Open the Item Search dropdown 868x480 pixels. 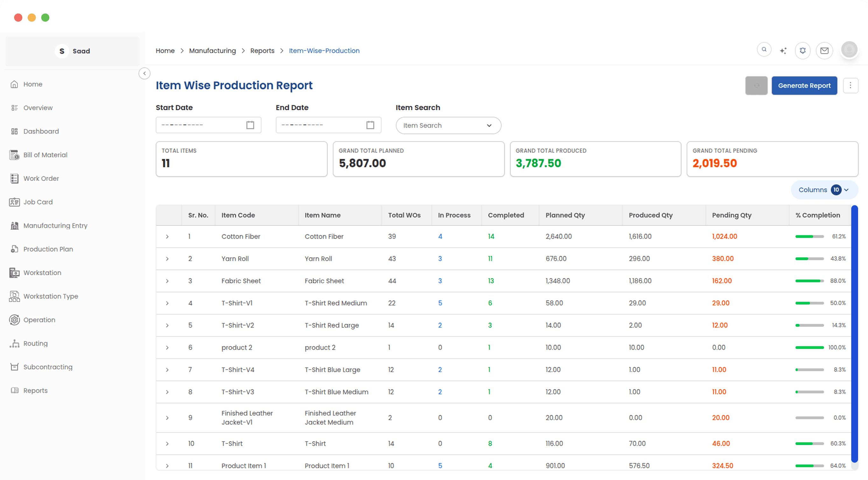(448, 125)
